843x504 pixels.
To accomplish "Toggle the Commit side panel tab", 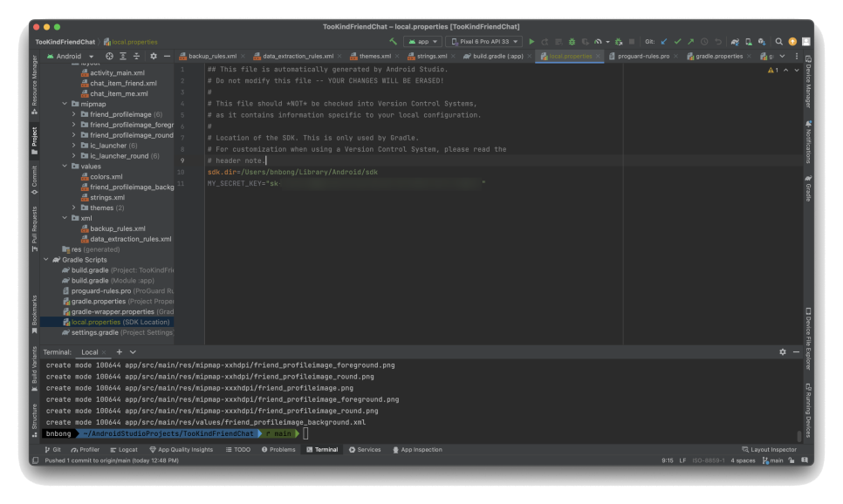I will coord(34,180).
